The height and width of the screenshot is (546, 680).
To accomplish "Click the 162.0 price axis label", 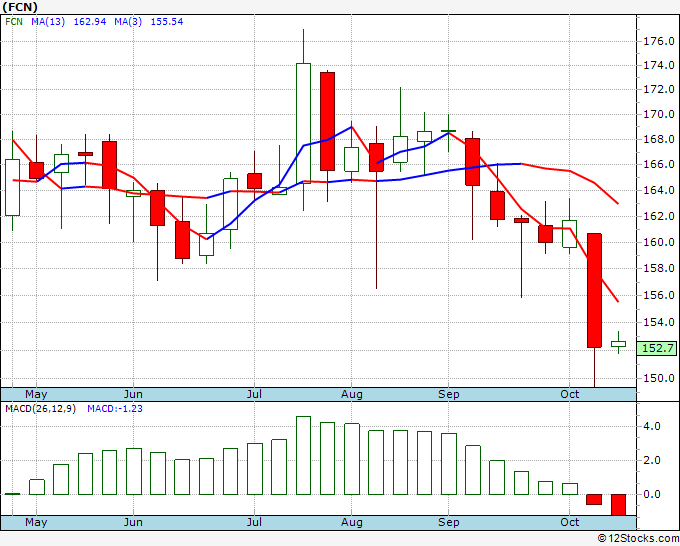I will 658,216.
